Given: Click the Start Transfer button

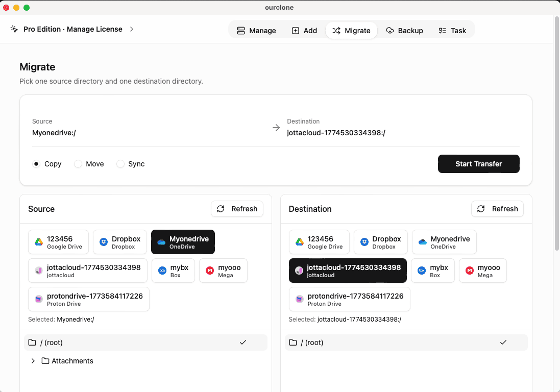Looking at the screenshot, I should pyautogui.click(x=478, y=164).
